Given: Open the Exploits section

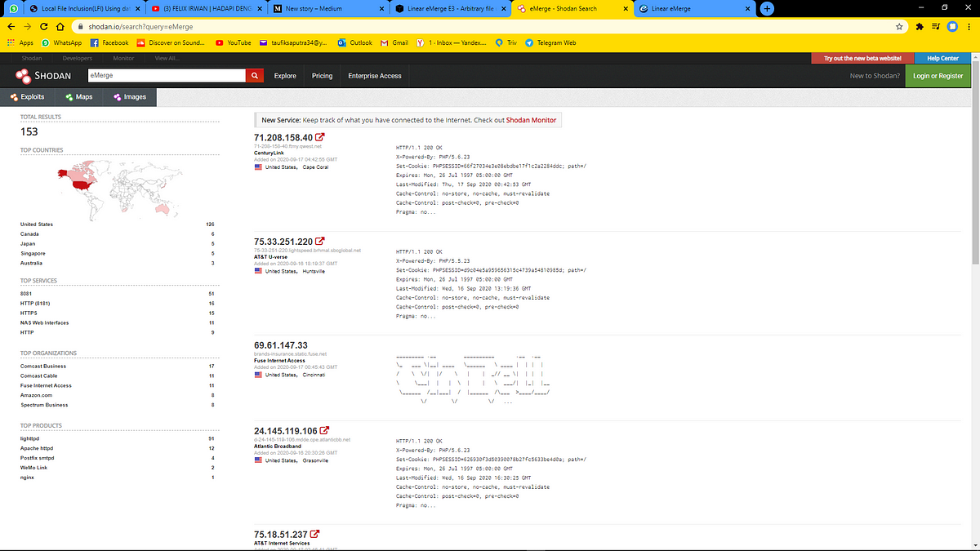Looking at the screenshot, I should point(27,96).
